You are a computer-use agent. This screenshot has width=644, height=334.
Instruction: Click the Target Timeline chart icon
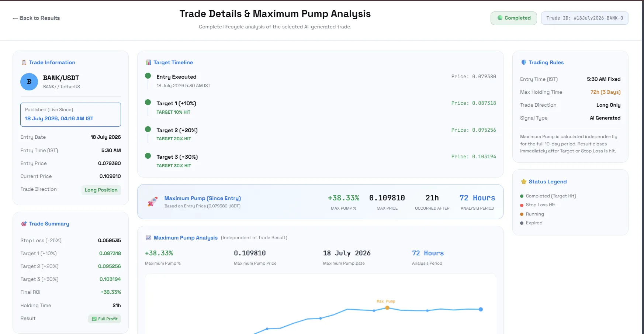(x=148, y=62)
